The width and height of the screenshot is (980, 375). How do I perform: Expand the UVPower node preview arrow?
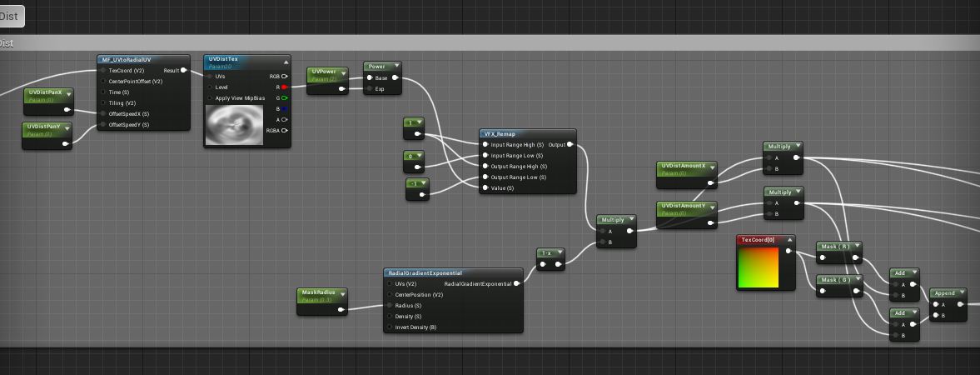click(343, 72)
